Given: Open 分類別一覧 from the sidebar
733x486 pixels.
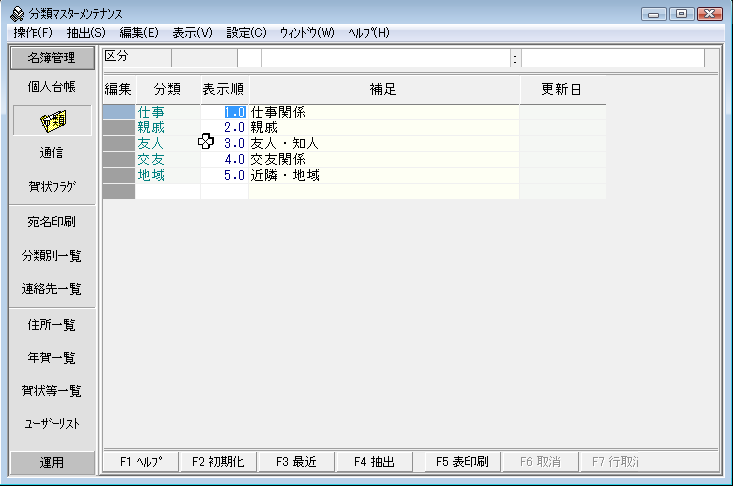Looking at the screenshot, I should pos(52,256).
